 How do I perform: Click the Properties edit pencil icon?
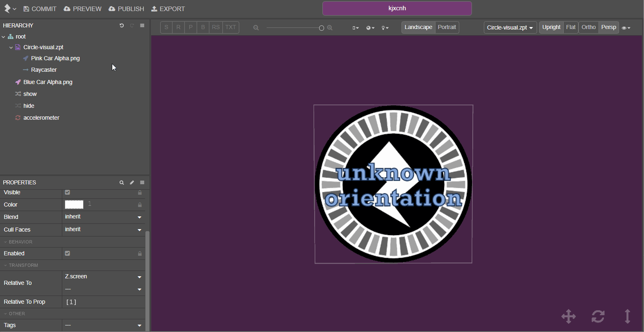[132, 182]
